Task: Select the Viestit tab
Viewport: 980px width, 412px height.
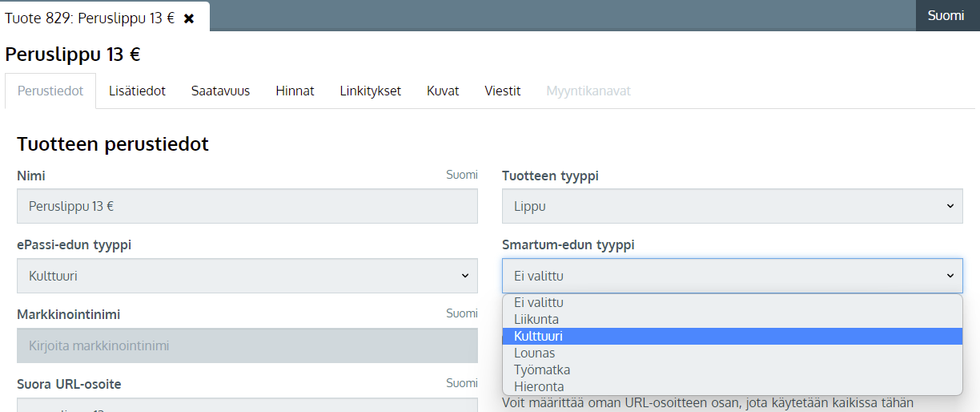Action: pyautogui.click(x=503, y=91)
